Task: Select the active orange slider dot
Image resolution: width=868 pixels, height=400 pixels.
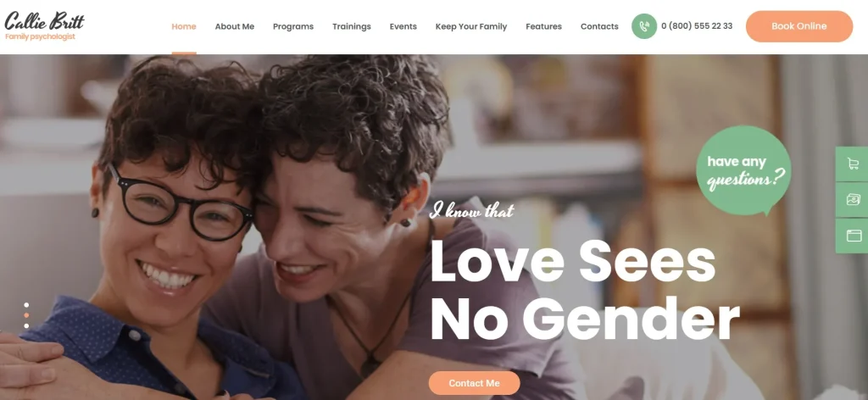Action: click(x=26, y=315)
